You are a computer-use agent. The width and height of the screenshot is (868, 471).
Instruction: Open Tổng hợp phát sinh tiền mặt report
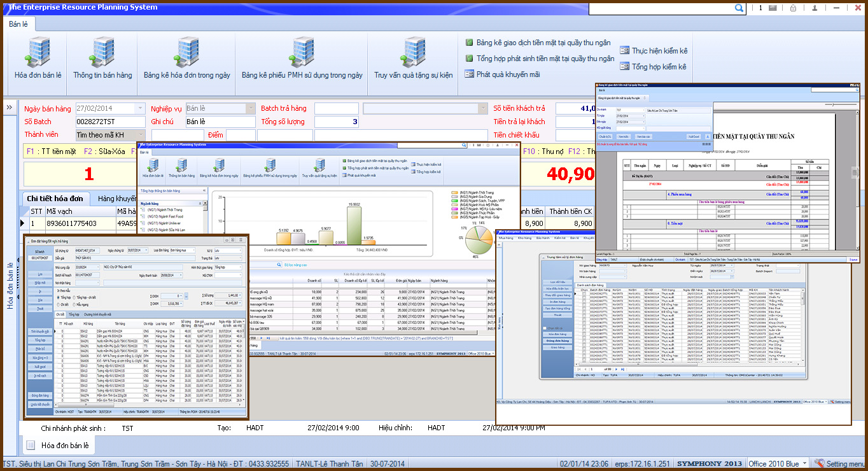(x=540, y=59)
